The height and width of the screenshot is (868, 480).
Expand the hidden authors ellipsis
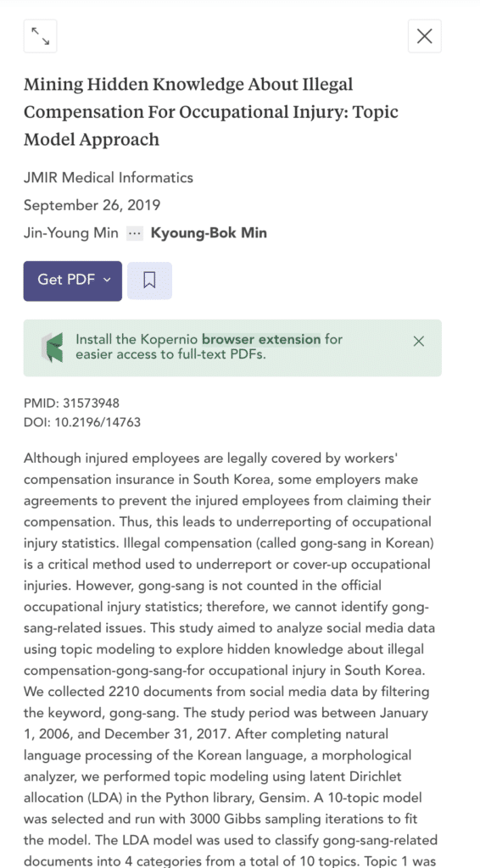point(135,233)
